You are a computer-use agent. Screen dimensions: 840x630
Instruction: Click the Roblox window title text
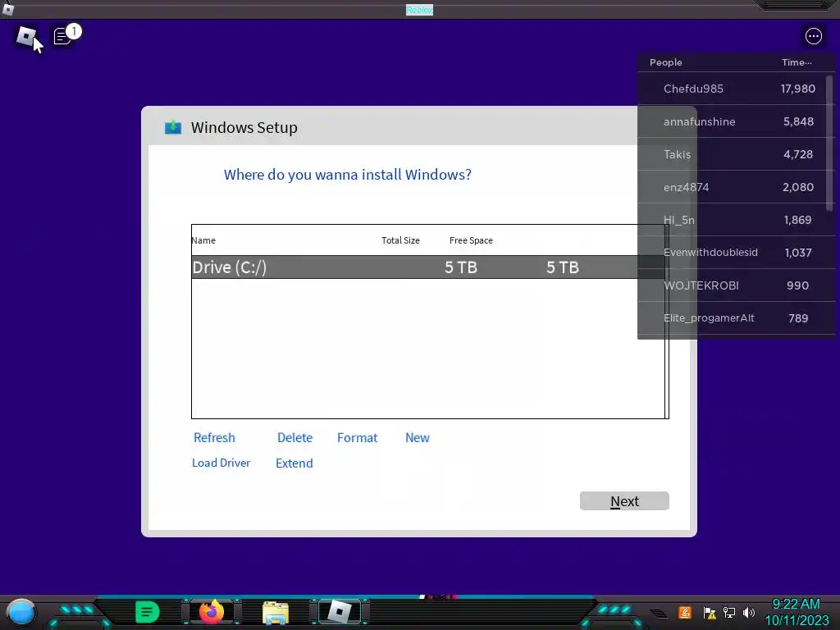419,10
